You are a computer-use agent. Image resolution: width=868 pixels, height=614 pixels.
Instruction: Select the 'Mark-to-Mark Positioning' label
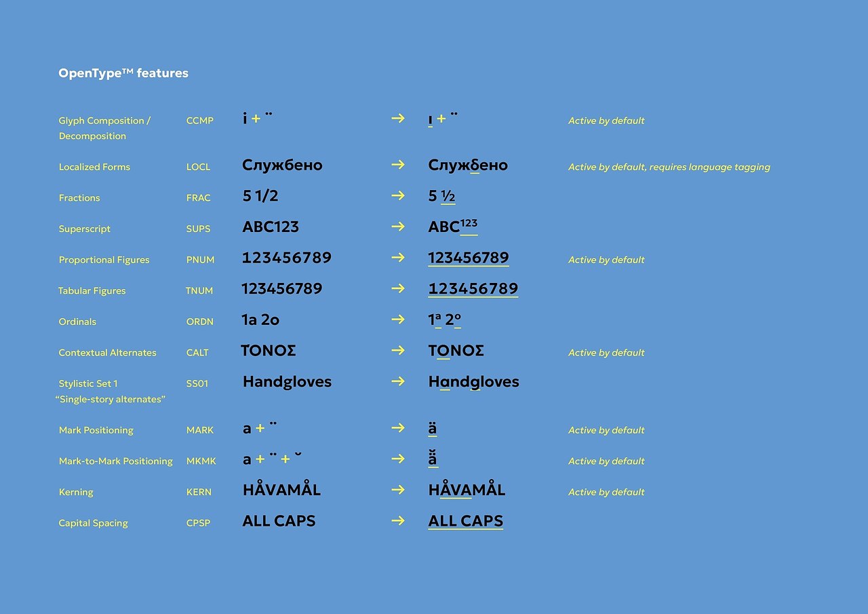click(116, 461)
